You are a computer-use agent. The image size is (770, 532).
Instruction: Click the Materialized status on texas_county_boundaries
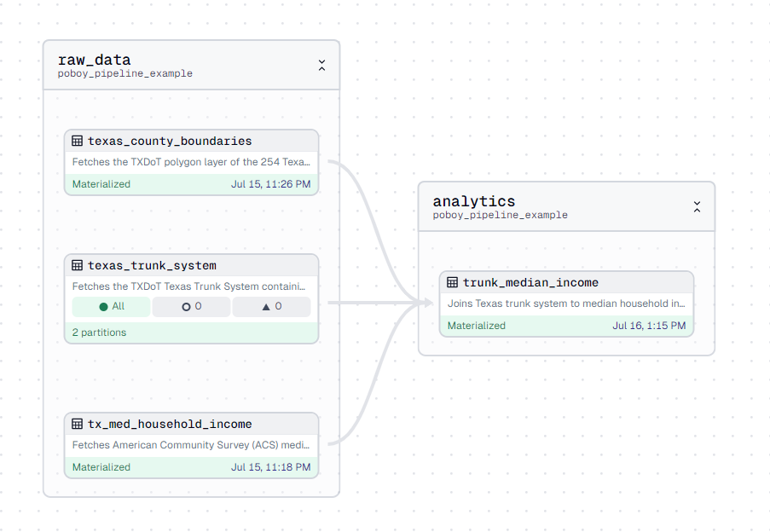click(x=101, y=183)
